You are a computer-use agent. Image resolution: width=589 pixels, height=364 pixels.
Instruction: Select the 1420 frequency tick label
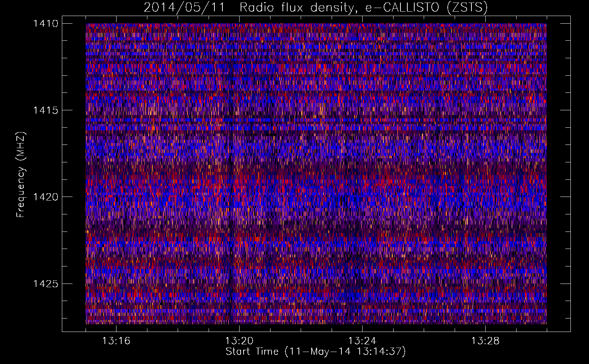46,197
